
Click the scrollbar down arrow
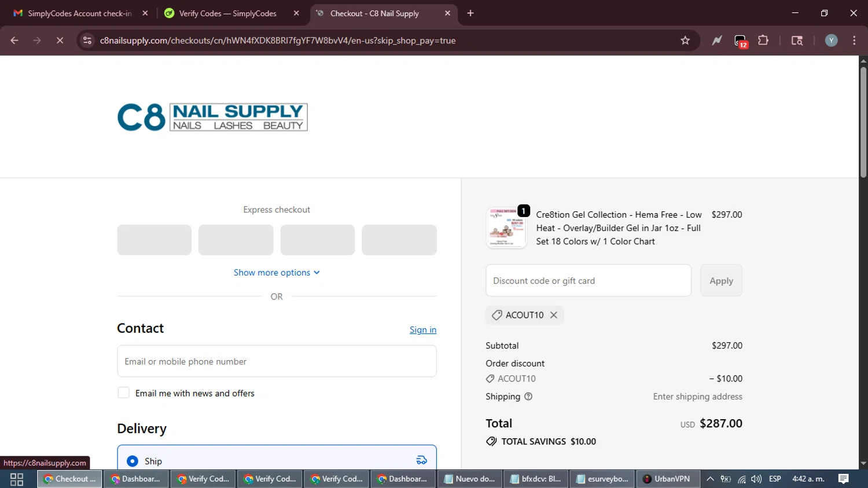click(x=863, y=463)
